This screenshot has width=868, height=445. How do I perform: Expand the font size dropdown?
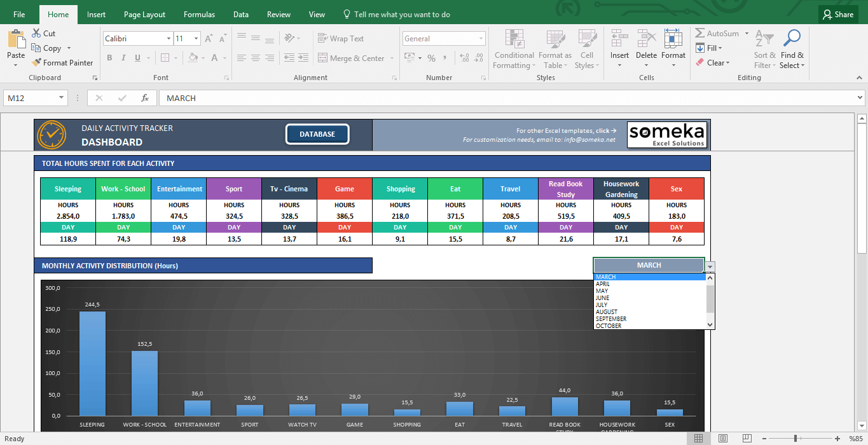point(196,39)
